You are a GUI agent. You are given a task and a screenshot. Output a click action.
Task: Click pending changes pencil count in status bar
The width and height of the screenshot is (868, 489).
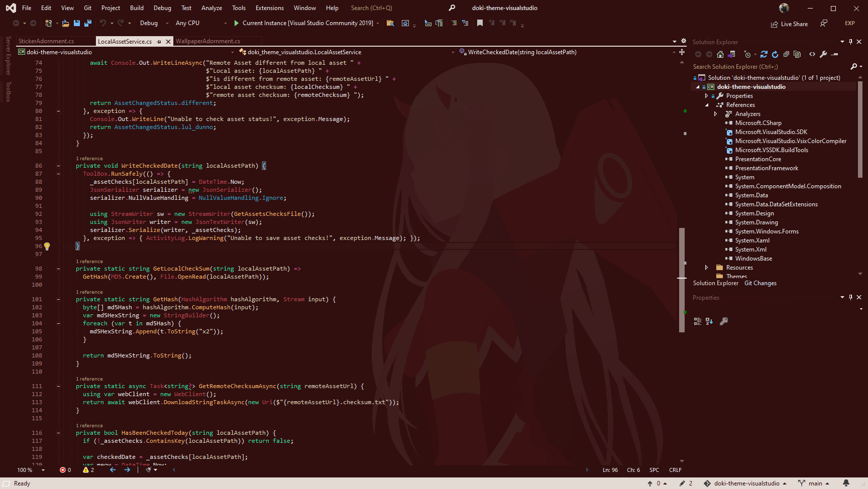pyautogui.click(x=686, y=483)
